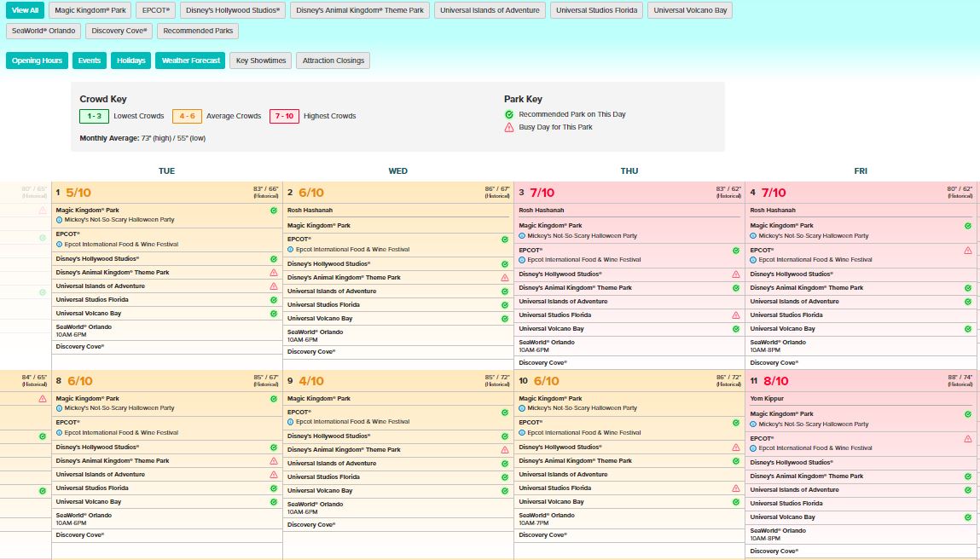Image resolution: width=980 pixels, height=560 pixels.
Task: Filter by Discovery Cove tab
Action: (119, 31)
